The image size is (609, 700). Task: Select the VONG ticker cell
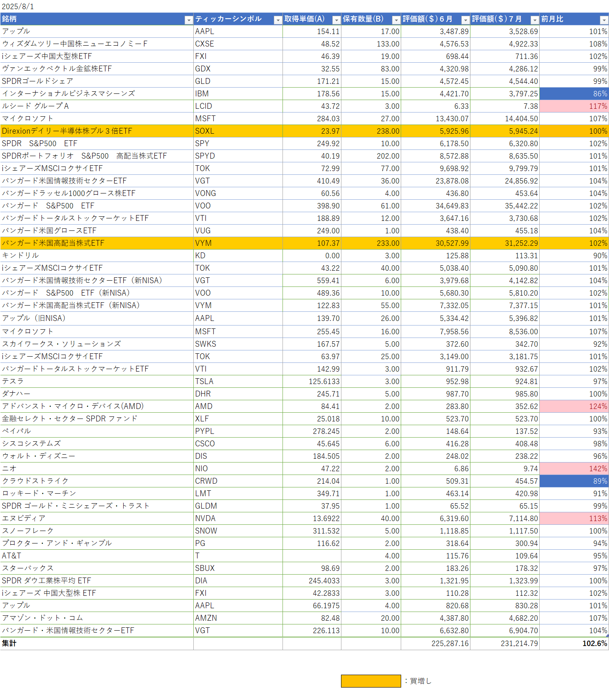click(238, 193)
